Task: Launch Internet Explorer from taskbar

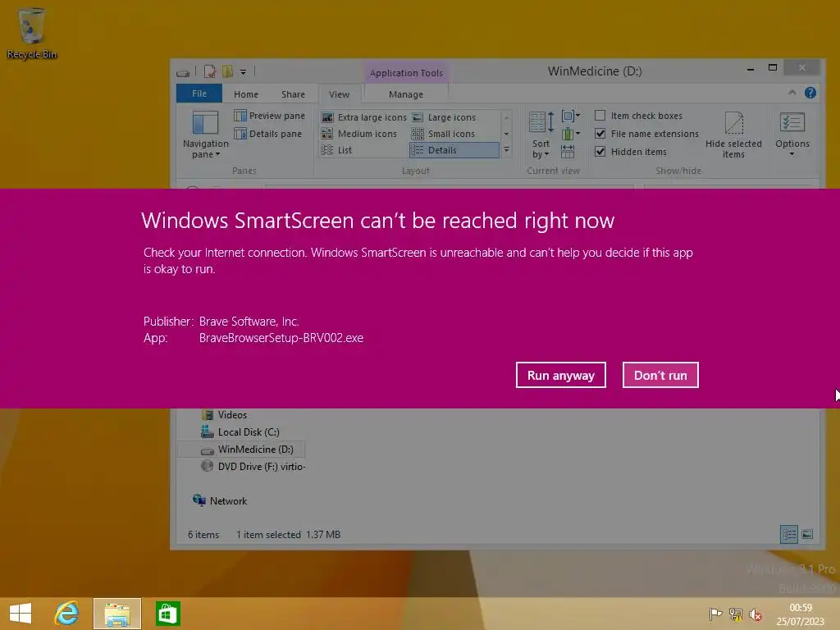Action: (67, 614)
